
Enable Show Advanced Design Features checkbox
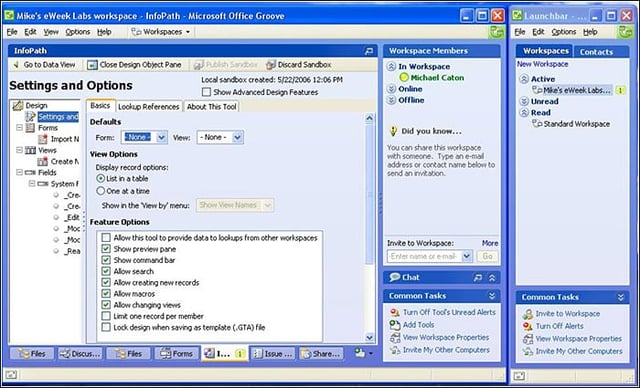pos(207,92)
